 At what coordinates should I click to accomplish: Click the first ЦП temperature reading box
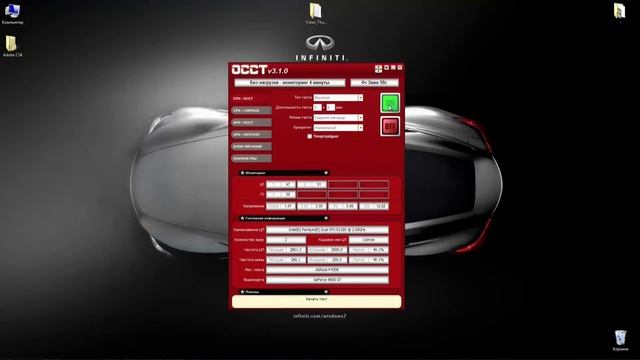(281, 184)
